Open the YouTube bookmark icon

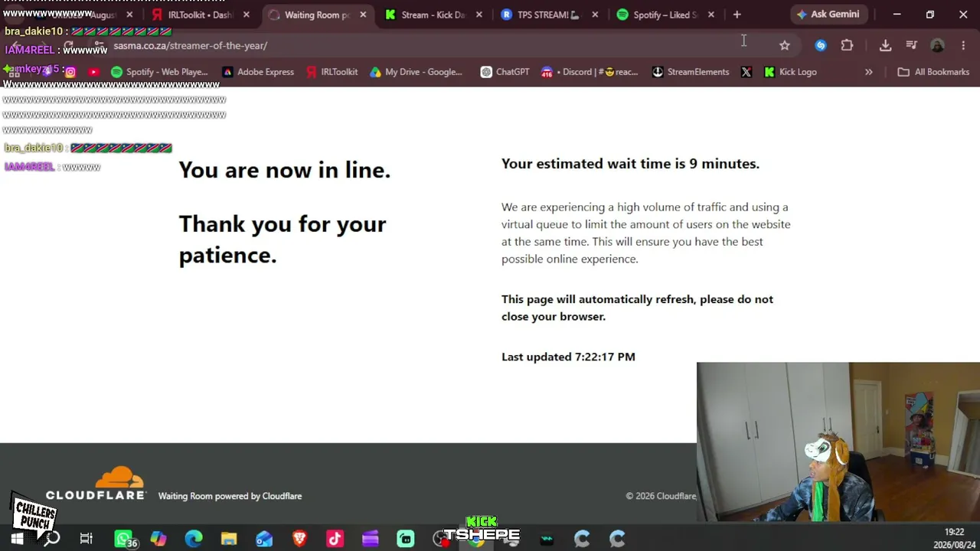pos(93,72)
